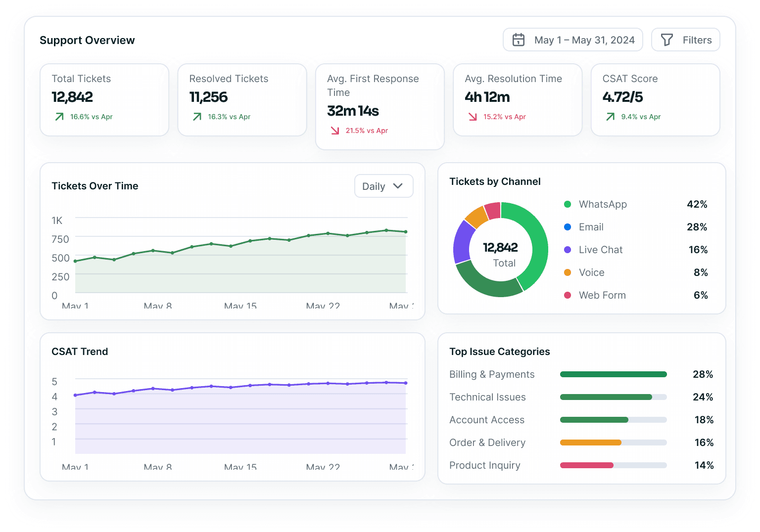The width and height of the screenshot is (760, 532).
Task: Select the Total Tickets 12,842 card value
Action: tap(72, 97)
